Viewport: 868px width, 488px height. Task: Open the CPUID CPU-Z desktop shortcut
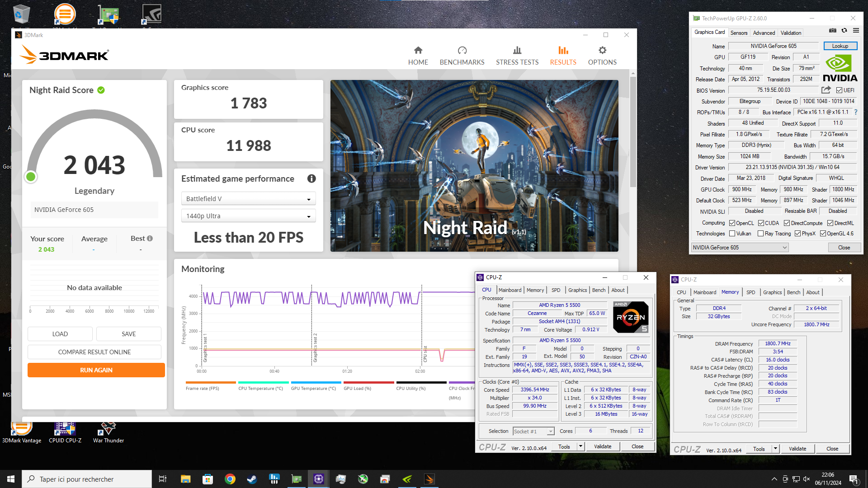[65, 432]
